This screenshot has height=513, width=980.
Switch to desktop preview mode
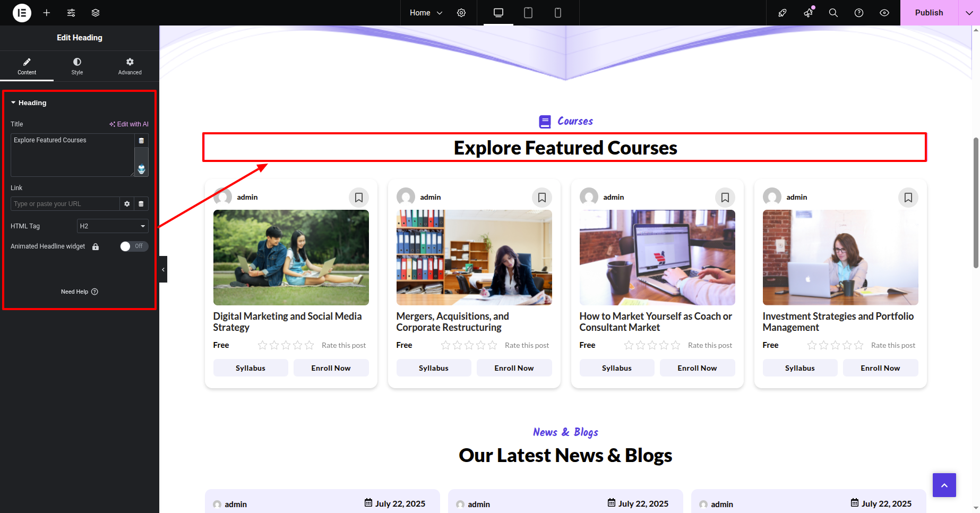(498, 13)
